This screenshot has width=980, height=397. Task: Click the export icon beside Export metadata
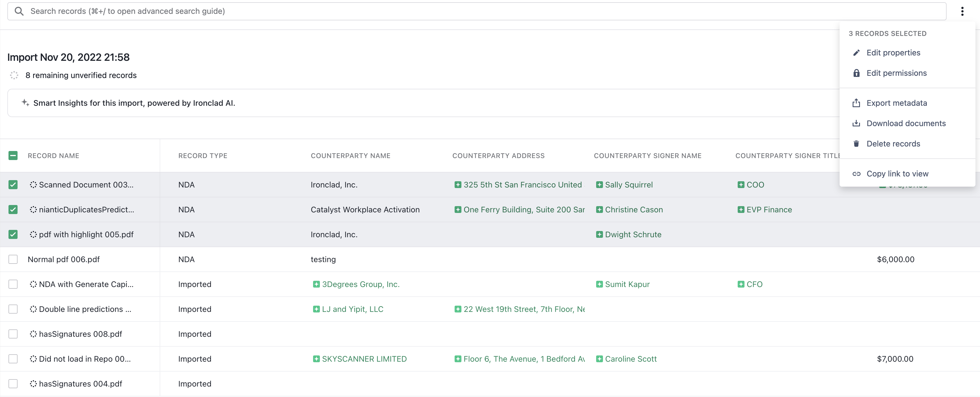coord(856,103)
